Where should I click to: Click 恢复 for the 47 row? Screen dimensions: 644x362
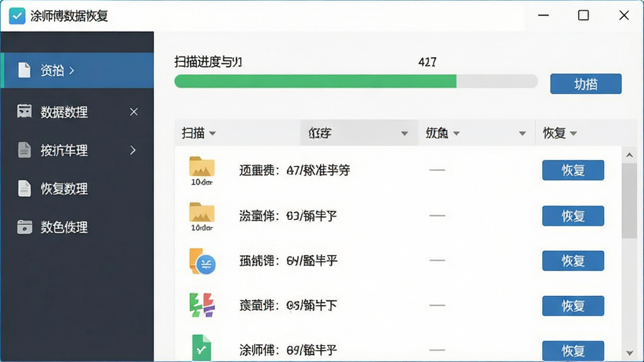[573, 170]
